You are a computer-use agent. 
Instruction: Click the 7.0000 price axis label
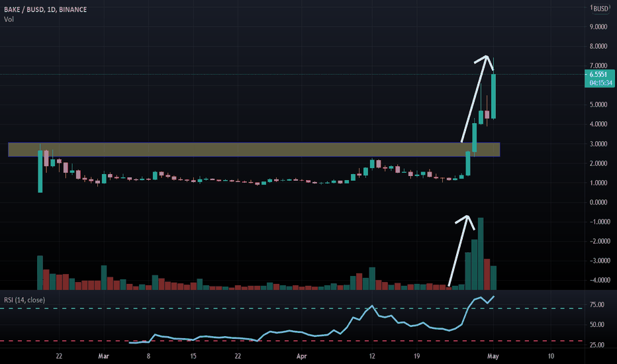pyautogui.click(x=598, y=66)
